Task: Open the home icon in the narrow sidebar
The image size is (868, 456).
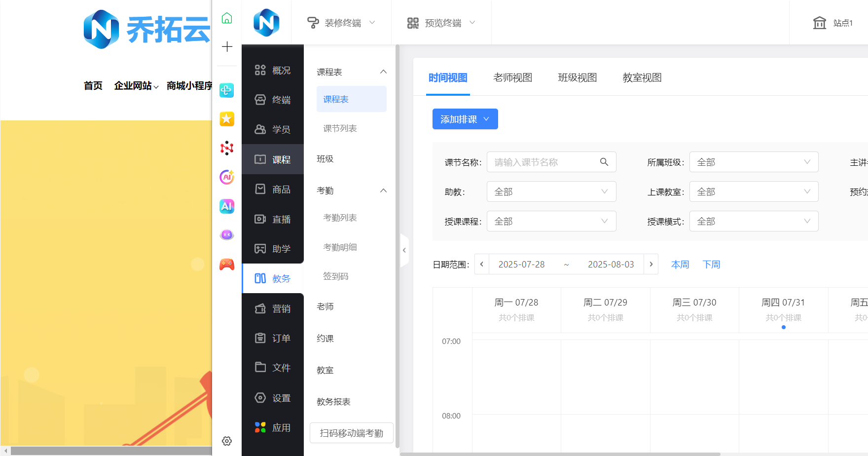Action: pyautogui.click(x=227, y=18)
